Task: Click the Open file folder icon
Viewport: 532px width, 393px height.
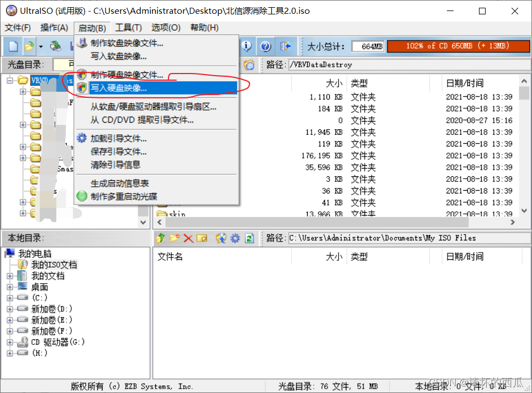Action: tap(29, 46)
